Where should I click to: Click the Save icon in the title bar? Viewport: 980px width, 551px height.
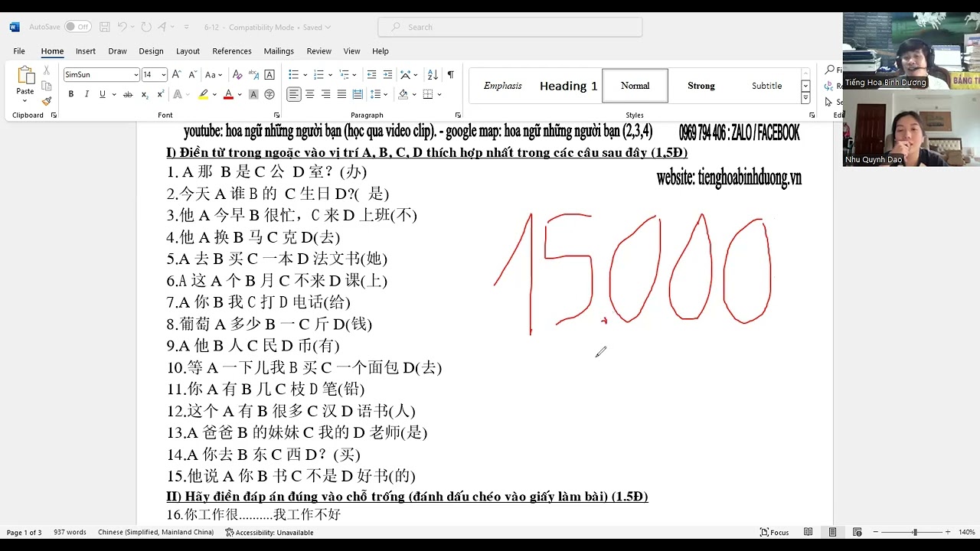click(105, 27)
